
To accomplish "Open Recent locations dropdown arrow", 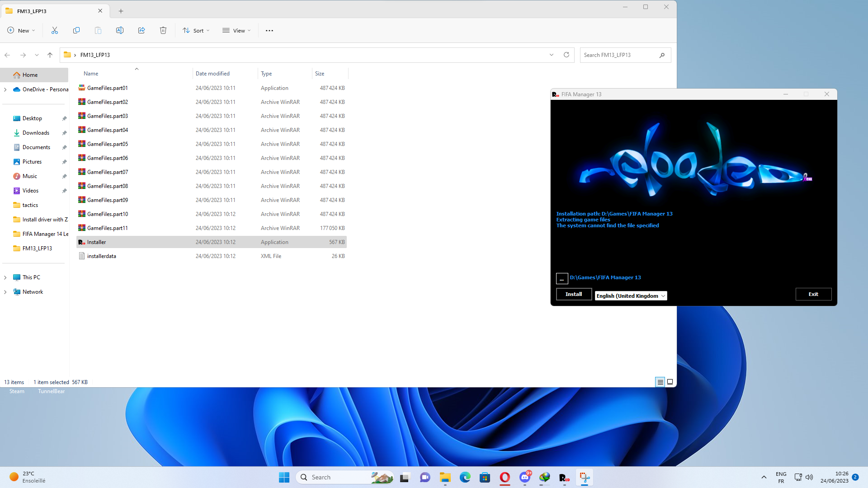I will (x=37, y=55).
